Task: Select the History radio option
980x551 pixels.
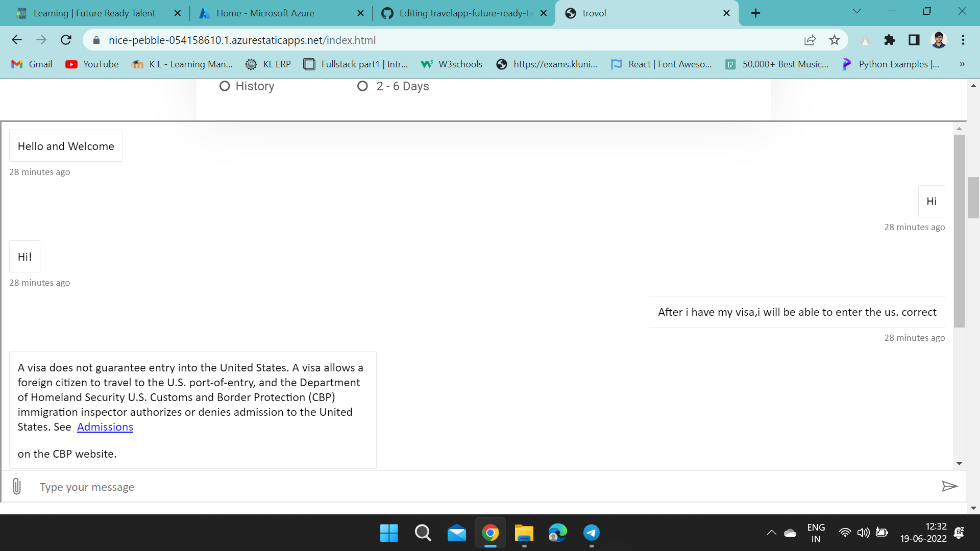Action: [x=225, y=86]
